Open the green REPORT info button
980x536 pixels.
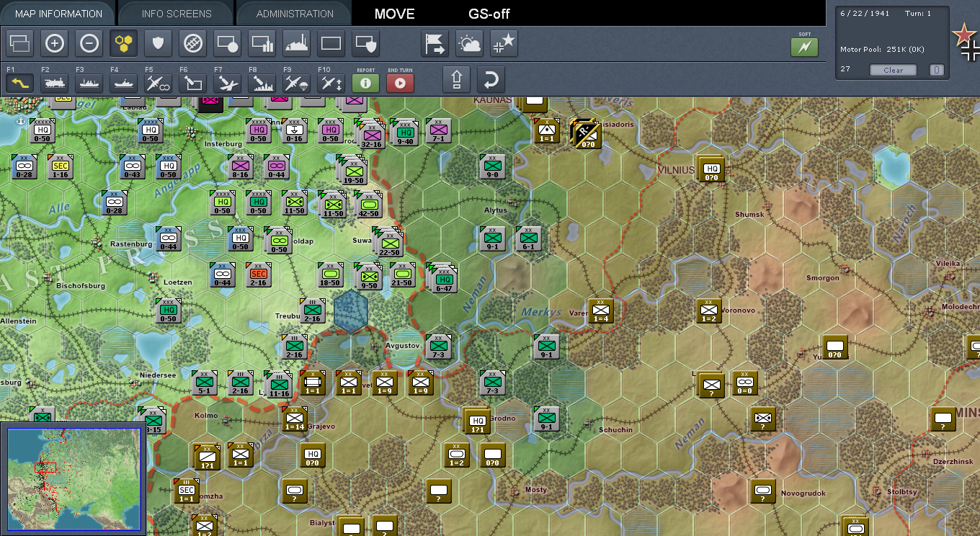365,83
